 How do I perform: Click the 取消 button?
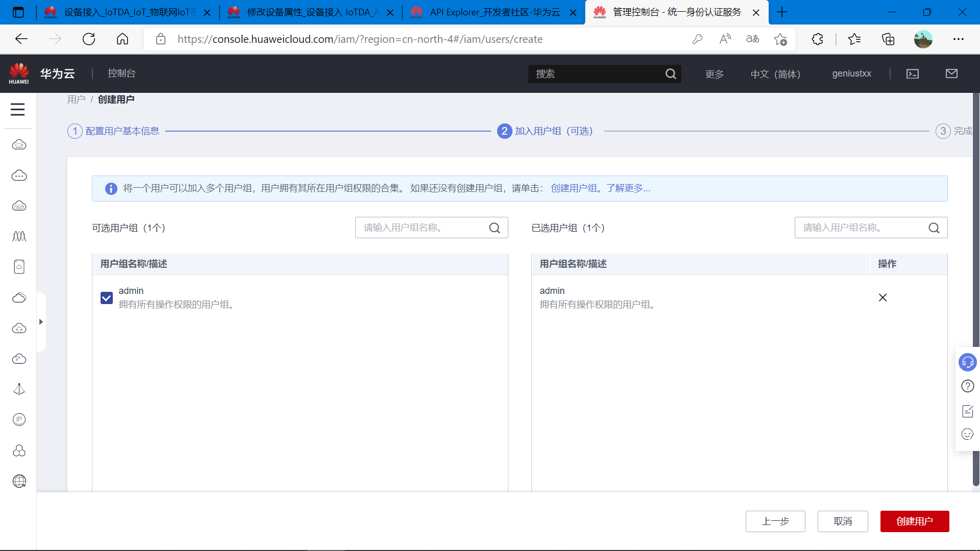(x=843, y=521)
